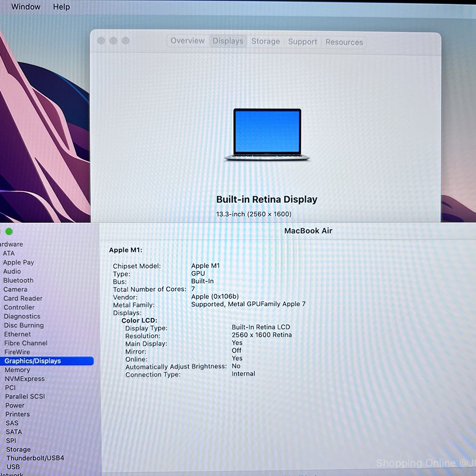Select Disc Burning in the sidebar
This screenshot has width=476, height=476.
pyautogui.click(x=24, y=325)
